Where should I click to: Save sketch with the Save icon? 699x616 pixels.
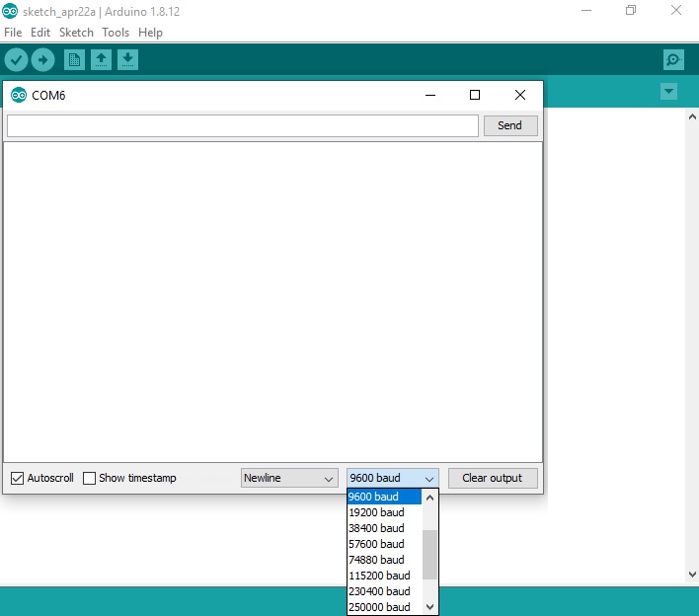click(128, 60)
